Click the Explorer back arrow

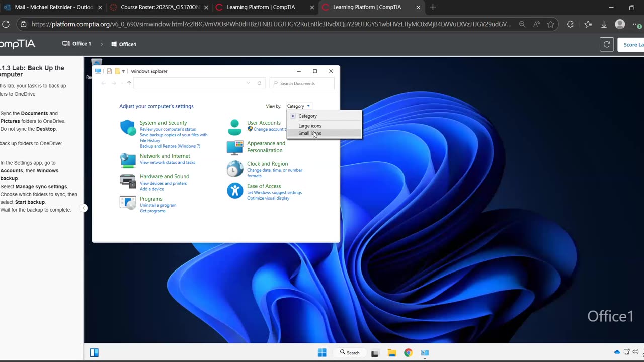103,83
